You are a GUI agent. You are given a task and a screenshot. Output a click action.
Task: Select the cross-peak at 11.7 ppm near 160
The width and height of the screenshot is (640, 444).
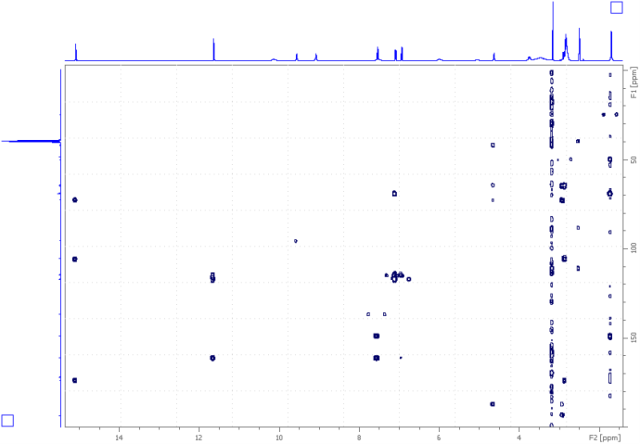[x=213, y=358]
